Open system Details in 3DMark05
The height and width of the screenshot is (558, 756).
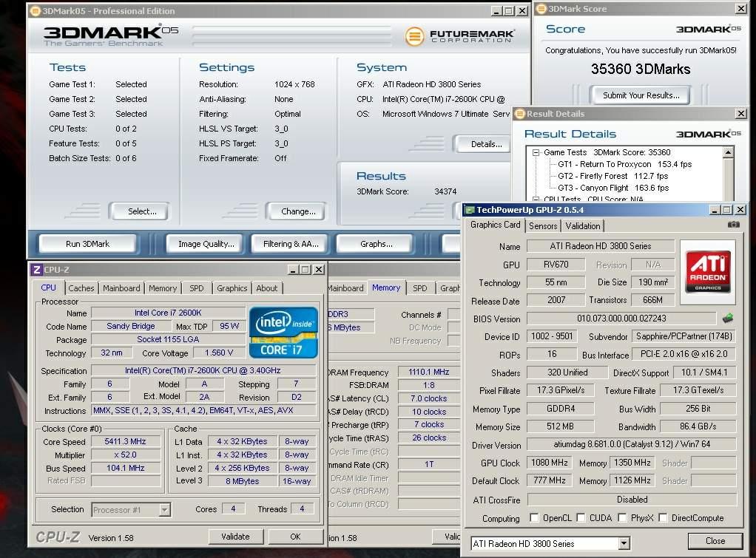pyautogui.click(x=484, y=143)
